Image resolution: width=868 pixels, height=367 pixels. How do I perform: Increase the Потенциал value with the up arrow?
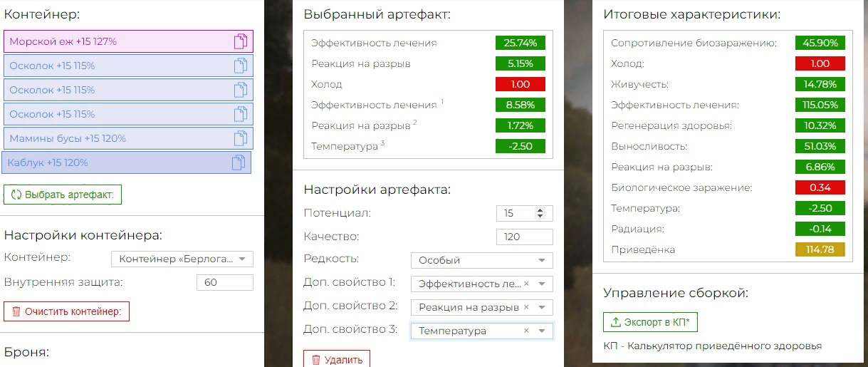(540, 210)
